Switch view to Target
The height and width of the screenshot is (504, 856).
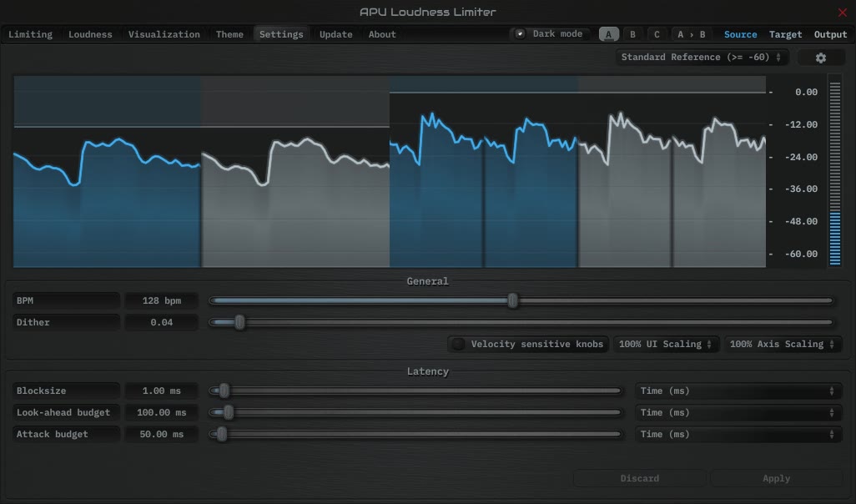[786, 34]
